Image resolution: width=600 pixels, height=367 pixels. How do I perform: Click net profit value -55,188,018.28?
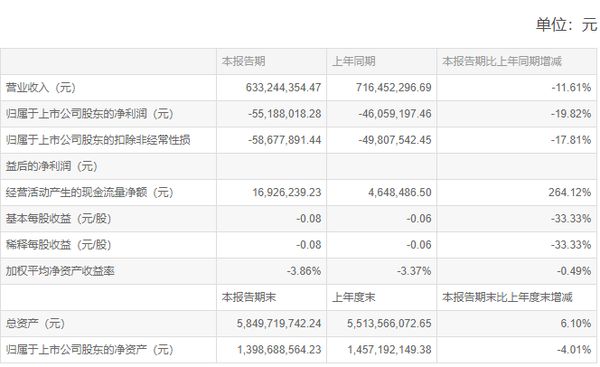pos(284,114)
